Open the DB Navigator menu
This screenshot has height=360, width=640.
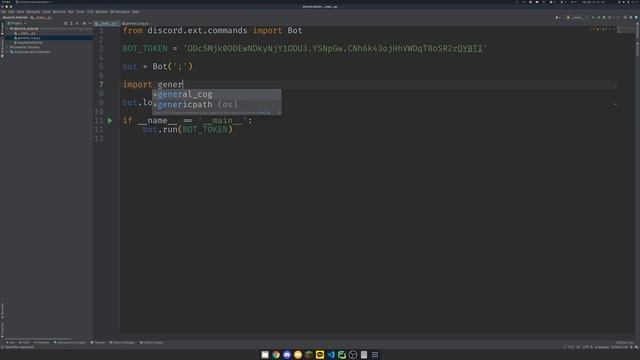[x=120, y=12]
